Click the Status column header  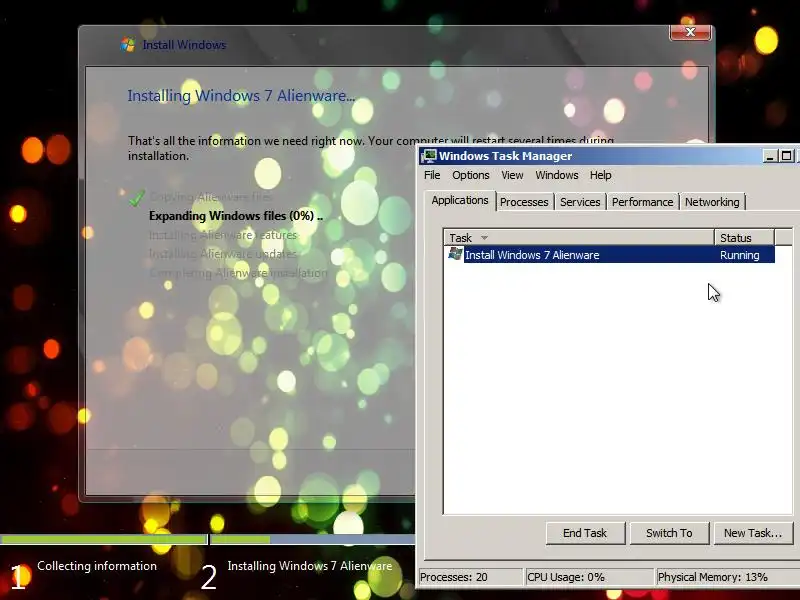pyautogui.click(x=744, y=238)
